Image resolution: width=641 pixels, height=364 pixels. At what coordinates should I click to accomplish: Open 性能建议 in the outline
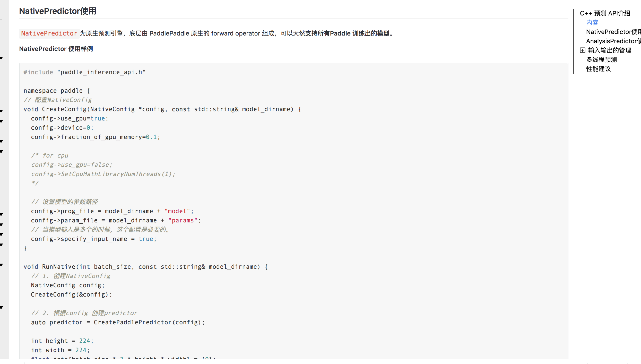pyautogui.click(x=598, y=69)
